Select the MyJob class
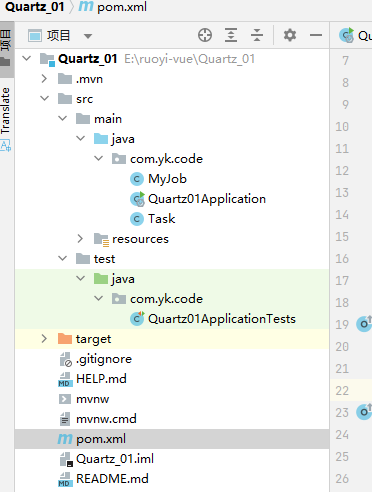 coord(167,179)
